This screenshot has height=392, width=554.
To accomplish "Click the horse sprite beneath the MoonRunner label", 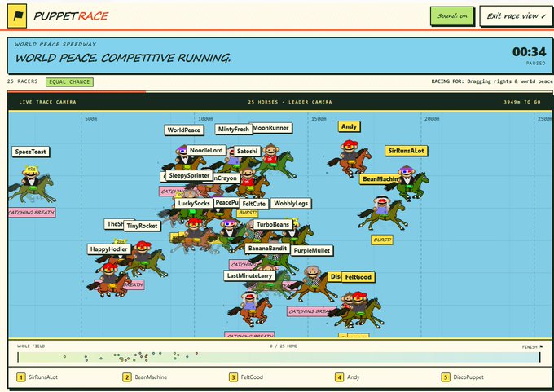I will (277, 161).
